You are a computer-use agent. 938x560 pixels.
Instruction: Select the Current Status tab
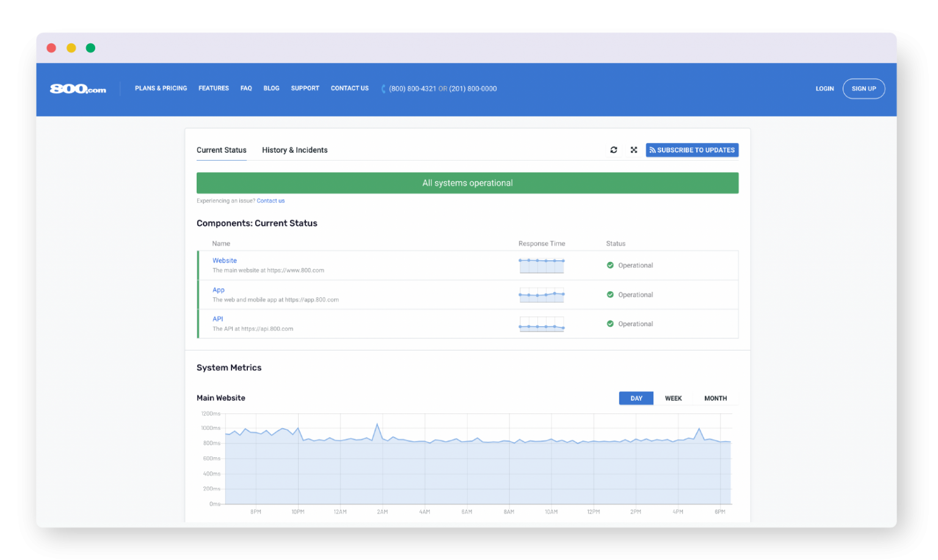click(x=222, y=150)
